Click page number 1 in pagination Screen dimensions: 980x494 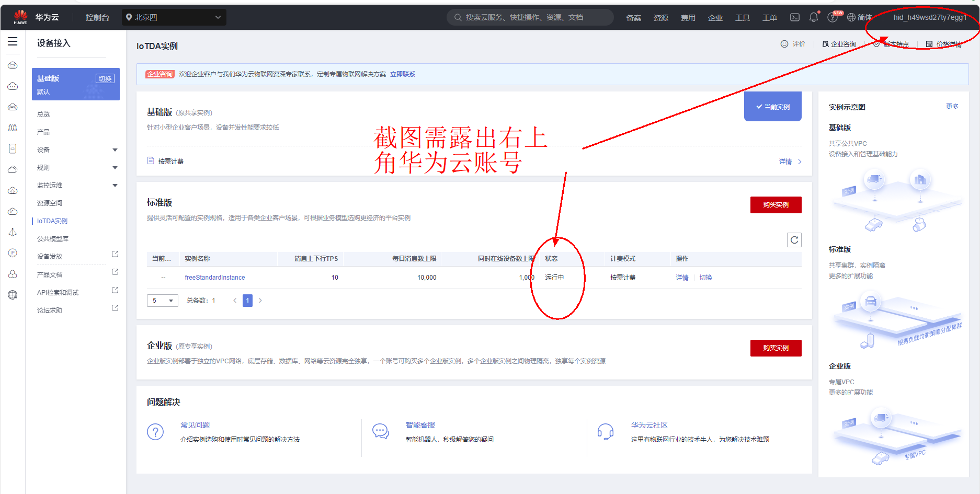coord(247,301)
